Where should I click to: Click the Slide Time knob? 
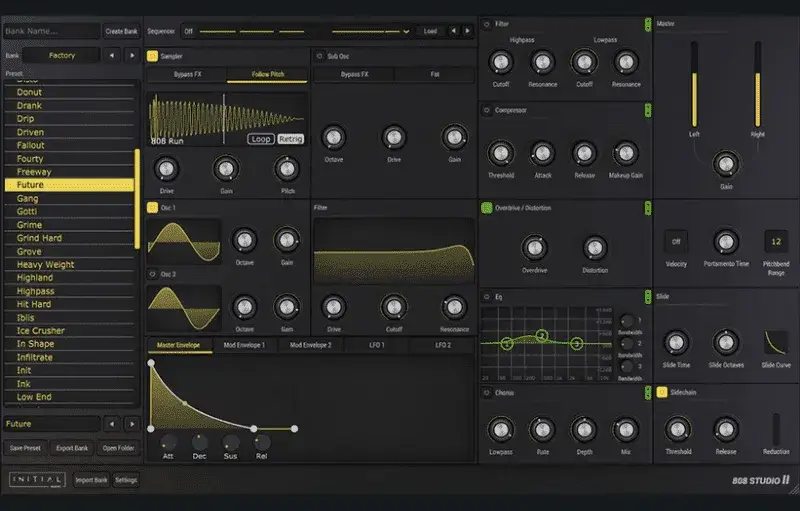(x=676, y=343)
